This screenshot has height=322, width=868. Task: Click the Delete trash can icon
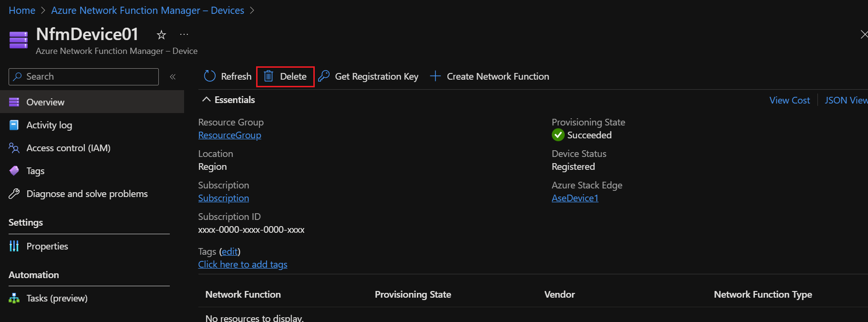pos(269,76)
